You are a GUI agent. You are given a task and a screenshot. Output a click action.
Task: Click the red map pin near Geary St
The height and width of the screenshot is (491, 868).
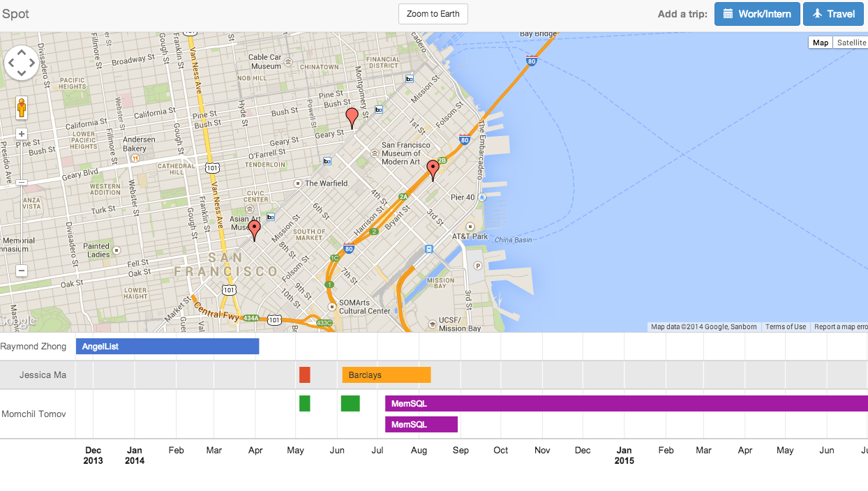(352, 117)
